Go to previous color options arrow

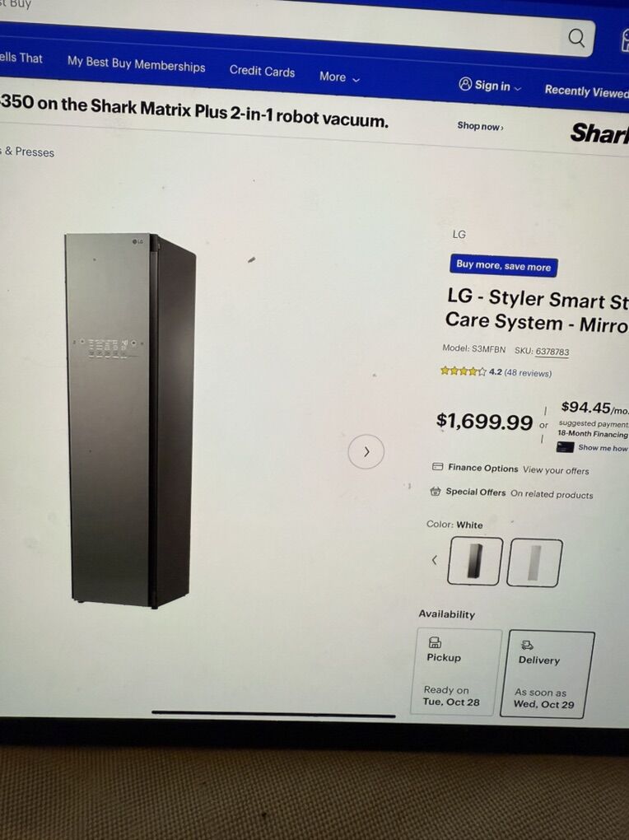pos(435,560)
